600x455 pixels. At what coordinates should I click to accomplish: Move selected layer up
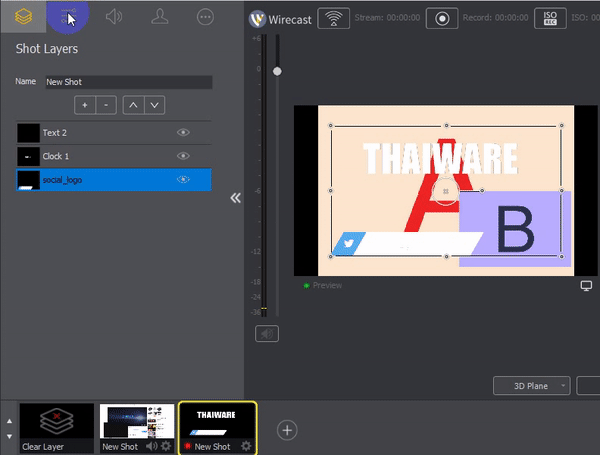133,105
